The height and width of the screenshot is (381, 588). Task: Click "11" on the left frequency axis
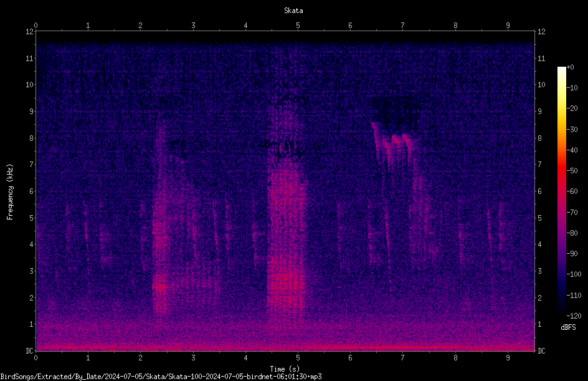click(30, 58)
